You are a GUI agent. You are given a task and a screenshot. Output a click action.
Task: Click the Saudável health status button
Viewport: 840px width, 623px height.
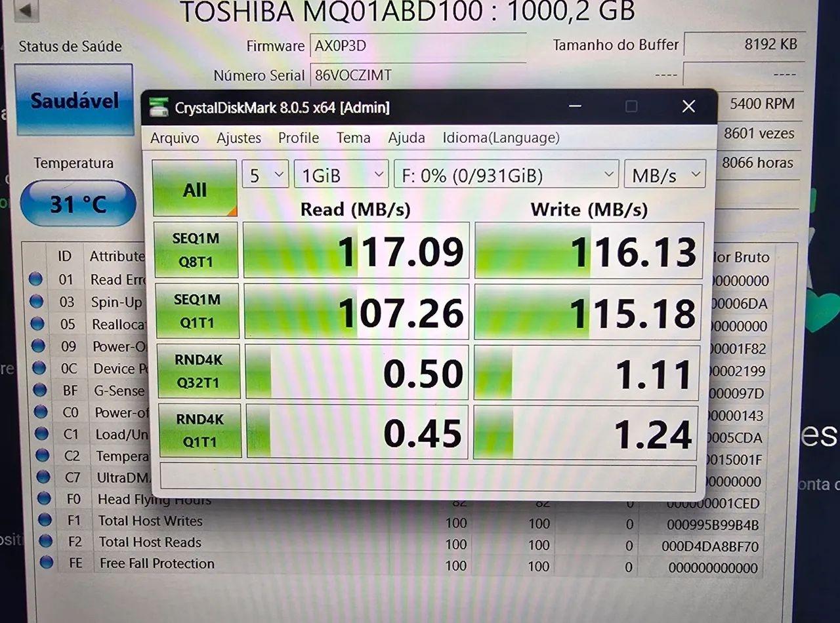(74, 100)
